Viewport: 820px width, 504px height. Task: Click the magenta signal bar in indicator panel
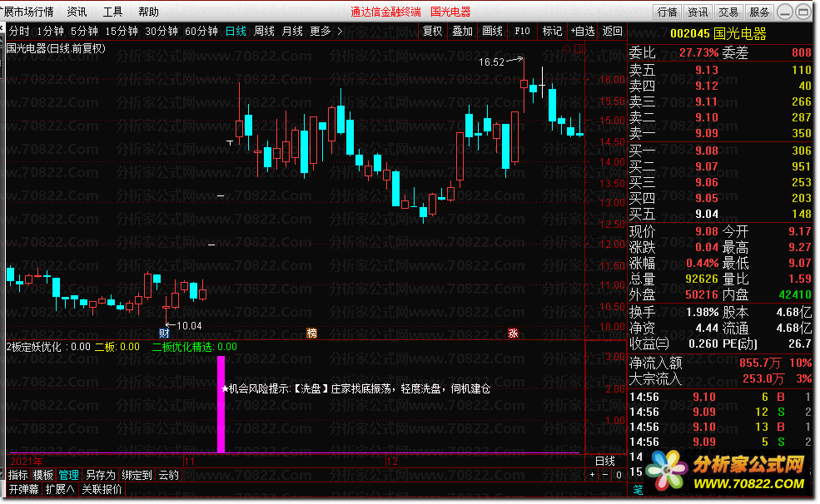tap(221, 404)
